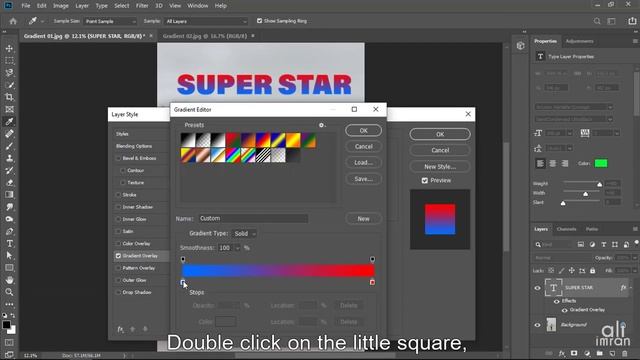
Task: Click the Home icon in options bar
Action: pyautogui.click(x=13, y=21)
